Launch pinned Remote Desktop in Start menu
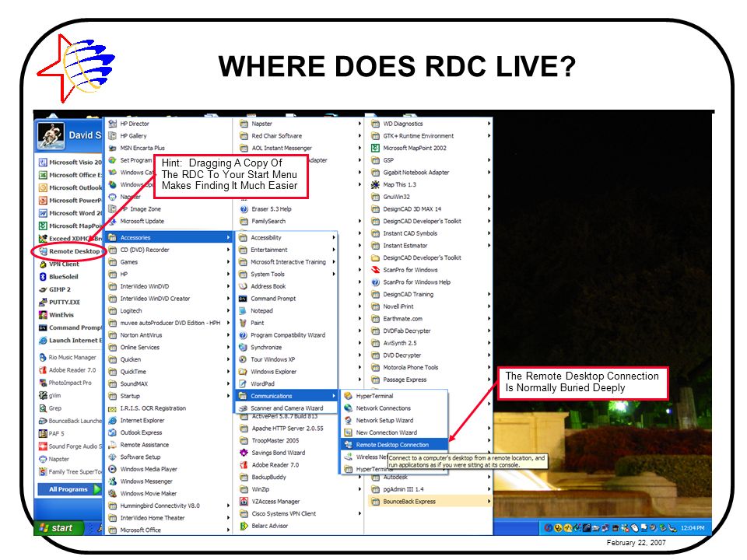The image size is (747, 560). click(x=69, y=251)
